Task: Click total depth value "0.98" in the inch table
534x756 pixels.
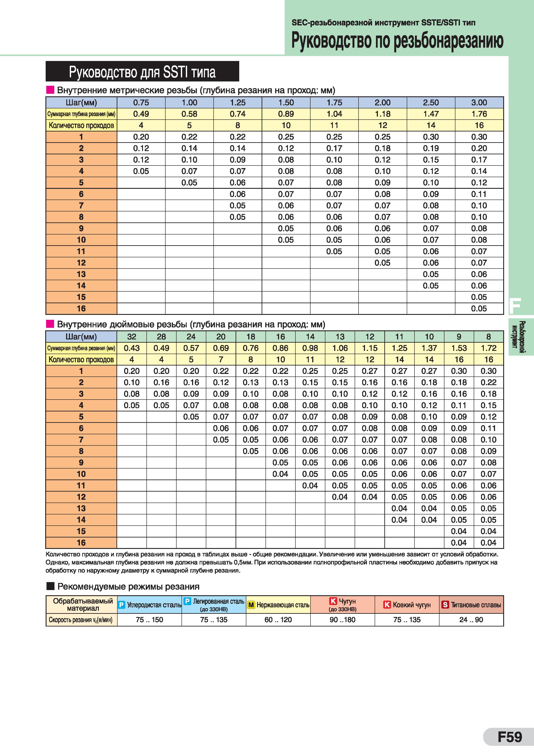Action: (x=310, y=348)
